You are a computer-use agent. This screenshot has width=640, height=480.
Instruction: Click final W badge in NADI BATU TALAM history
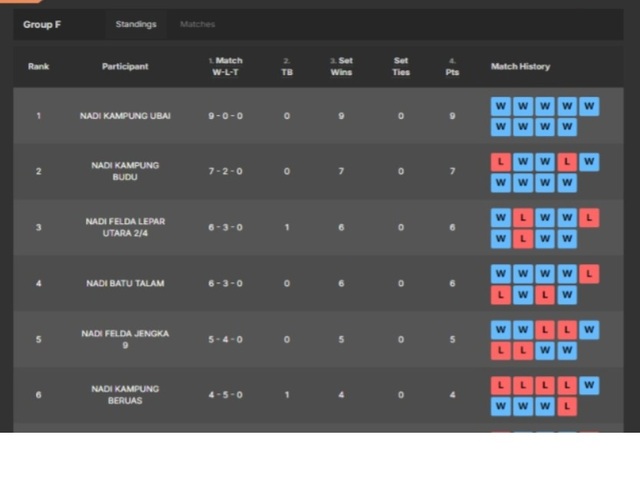567,295
